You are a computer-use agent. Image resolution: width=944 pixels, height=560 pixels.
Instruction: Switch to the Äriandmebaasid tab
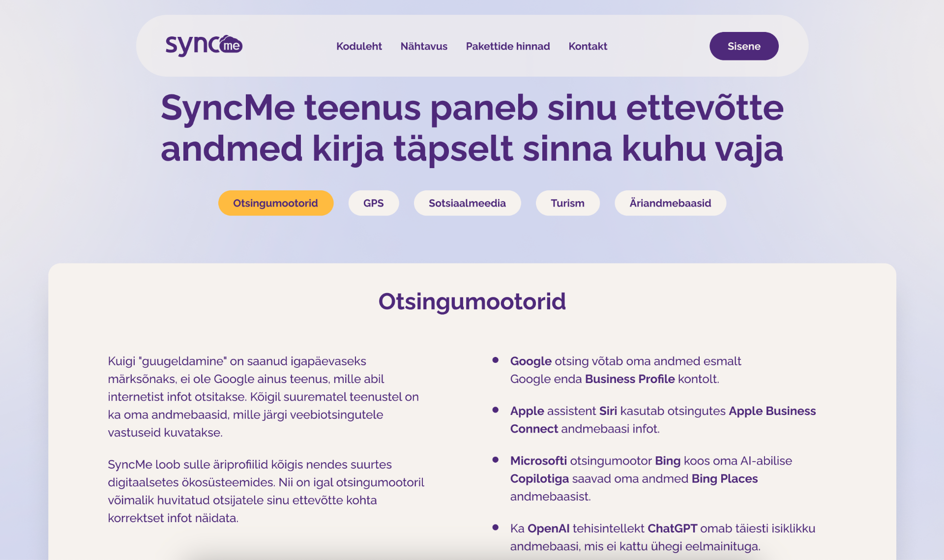[670, 203]
